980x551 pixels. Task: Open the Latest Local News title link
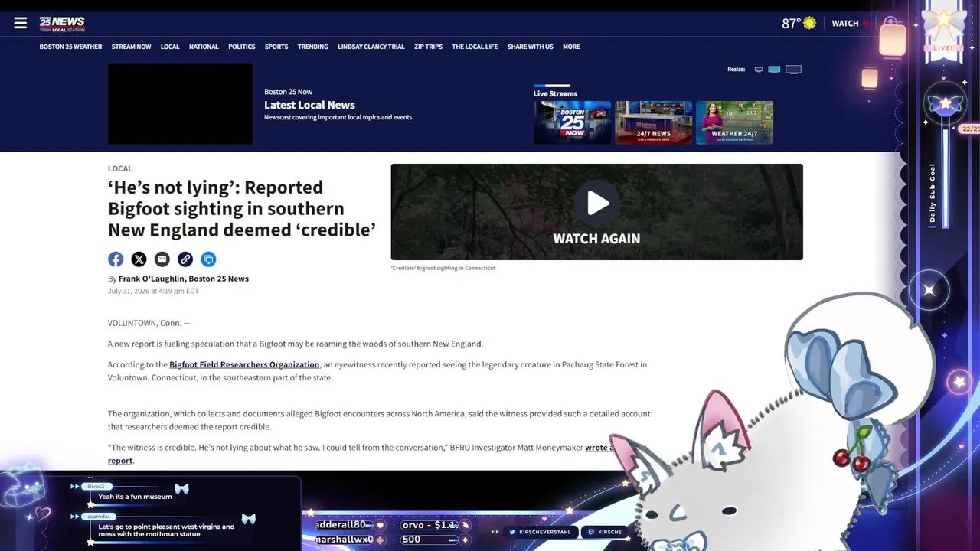[309, 105]
